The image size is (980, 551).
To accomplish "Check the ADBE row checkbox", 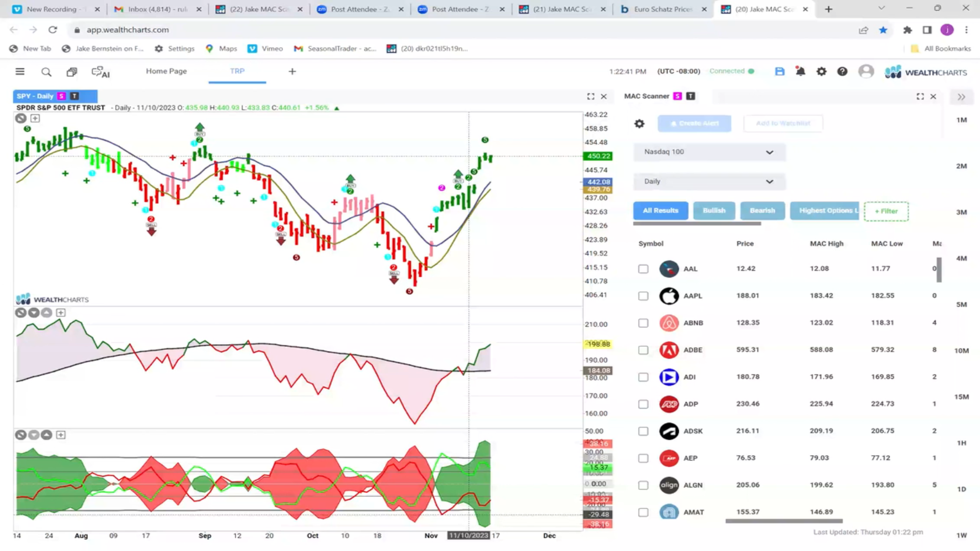I will pyautogui.click(x=643, y=350).
